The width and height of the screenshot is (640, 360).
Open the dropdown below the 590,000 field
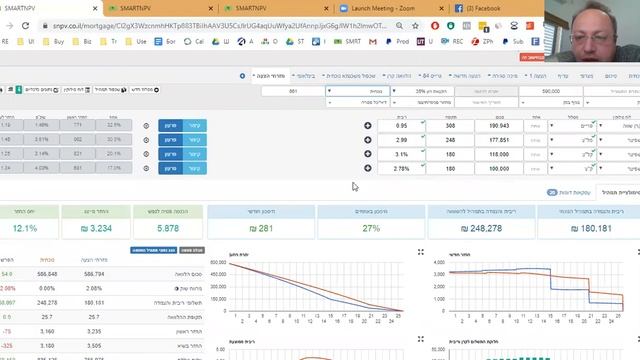[551, 102]
